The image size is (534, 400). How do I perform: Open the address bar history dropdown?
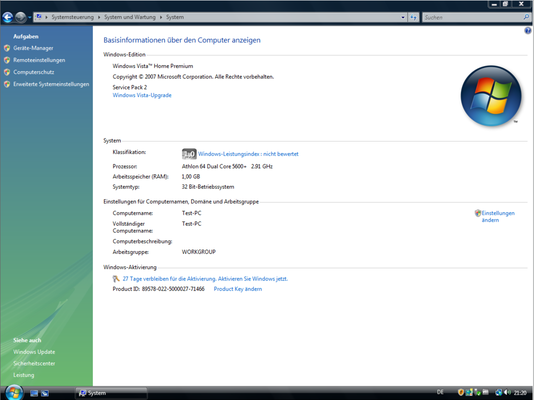pyautogui.click(x=403, y=17)
